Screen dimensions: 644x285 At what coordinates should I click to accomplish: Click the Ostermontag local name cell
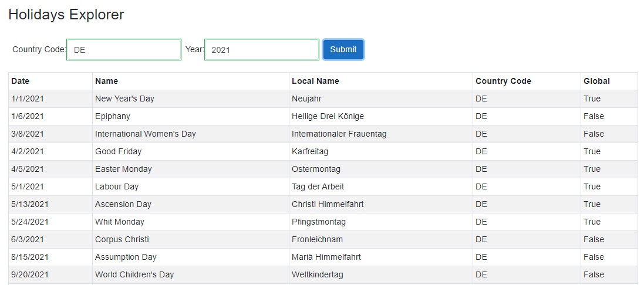coord(316,169)
